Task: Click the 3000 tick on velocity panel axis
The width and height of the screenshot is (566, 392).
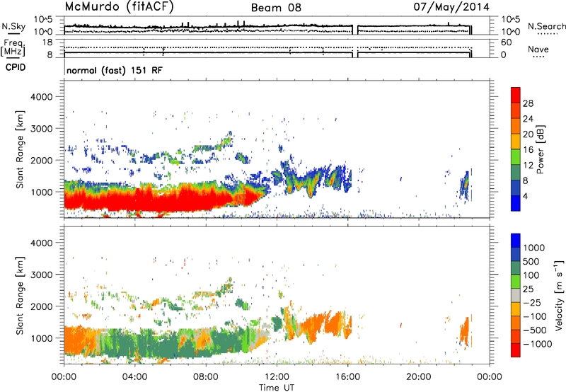Action: pyautogui.click(x=41, y=275)
